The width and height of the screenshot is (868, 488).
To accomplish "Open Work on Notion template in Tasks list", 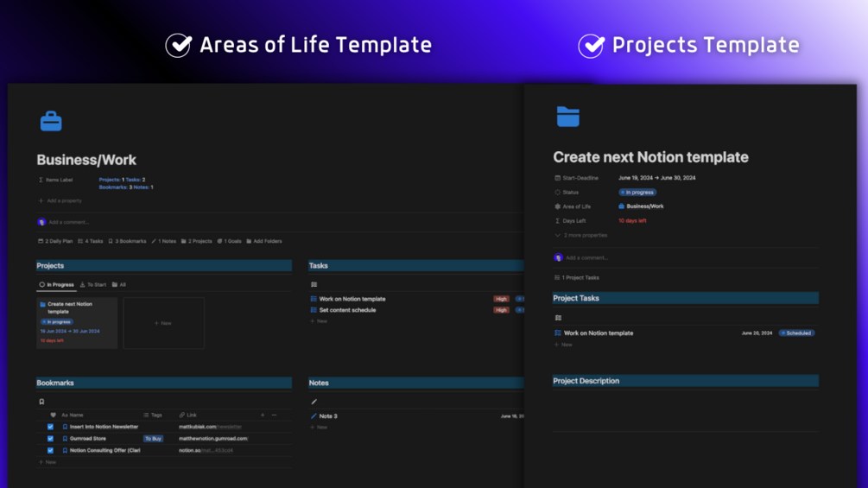I will pyautogui.click(x=352, y=299).
